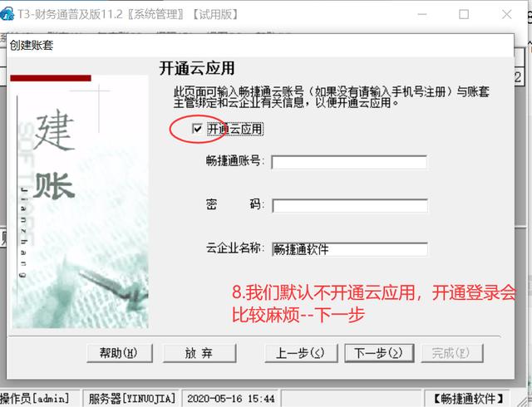Screen dimensions: 532x407
Task: Maximize the T3 系统管理 window
Action: (x=464, y=15)
